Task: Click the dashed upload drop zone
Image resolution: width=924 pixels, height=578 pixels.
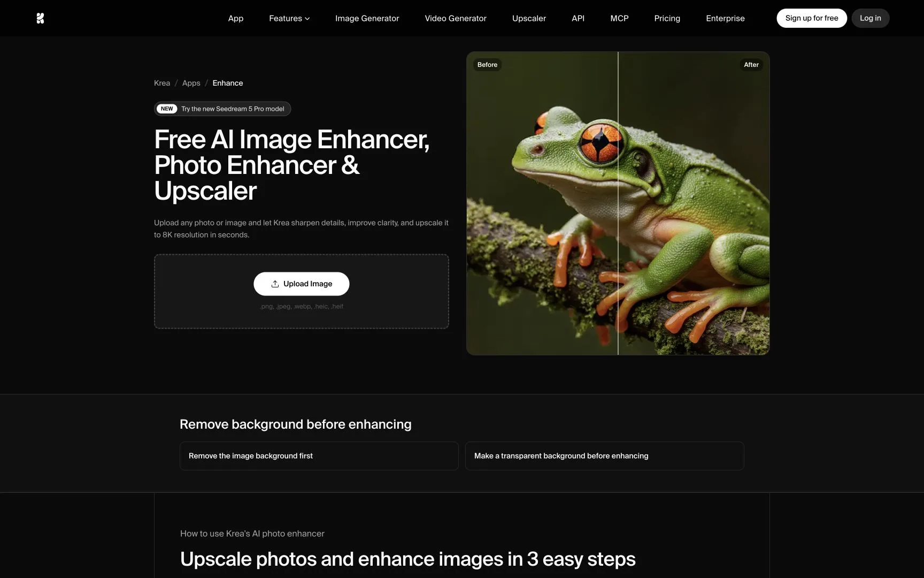Action: [x=302, y=291]
